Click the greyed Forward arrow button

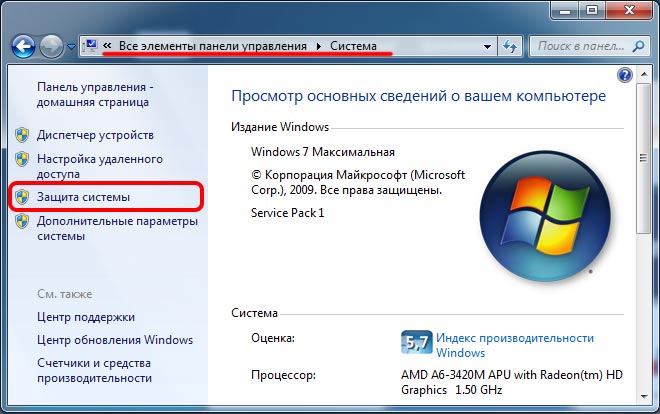51,46
